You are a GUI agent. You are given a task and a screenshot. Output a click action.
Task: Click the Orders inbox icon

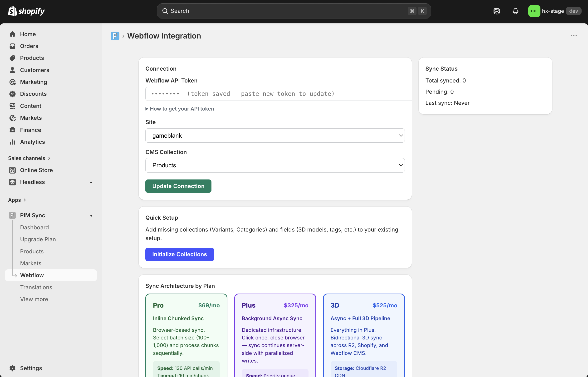[x=13, y=46]
